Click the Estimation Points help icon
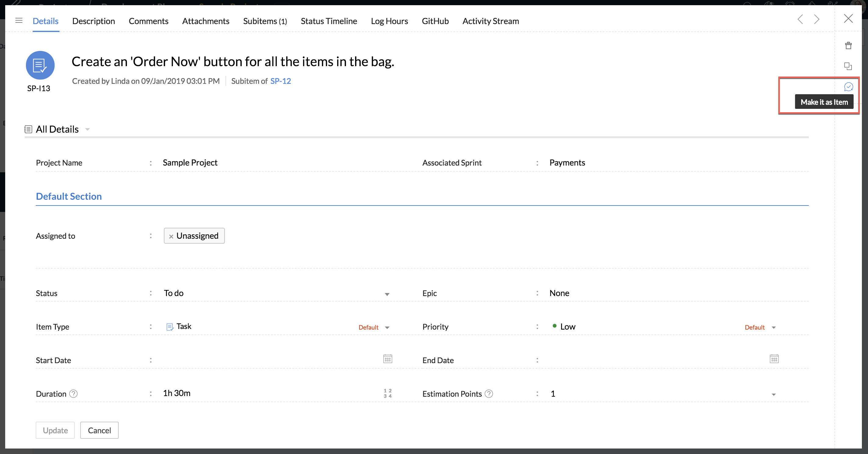This screenshot has height=454, width=868. [488, 394]
